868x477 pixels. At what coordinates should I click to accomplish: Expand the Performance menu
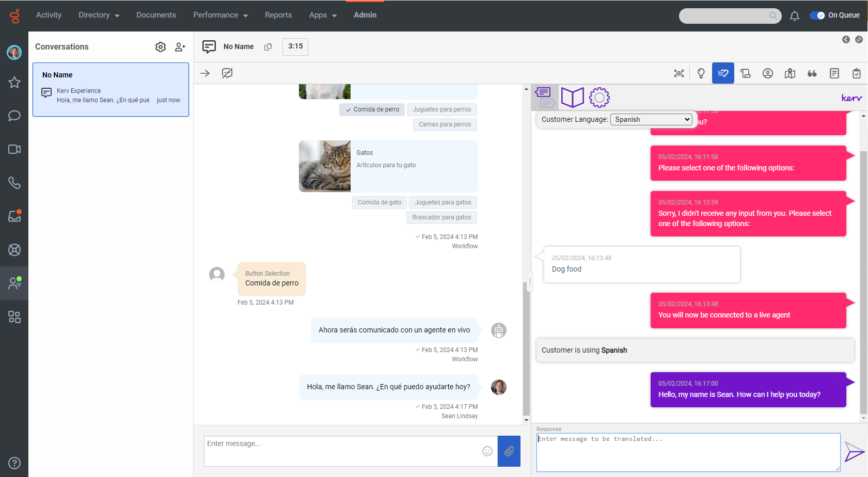pyautogui.click(x=220, y=15)
